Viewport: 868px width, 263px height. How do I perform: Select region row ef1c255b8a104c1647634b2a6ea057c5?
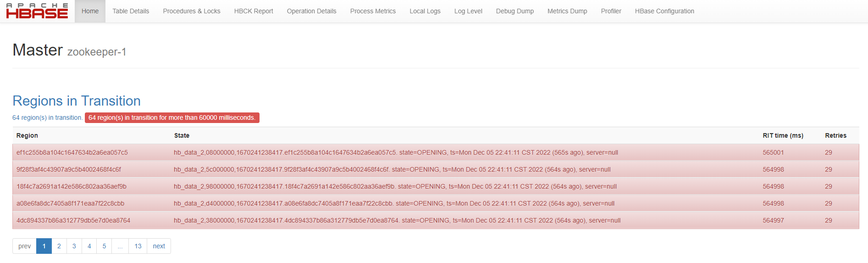[x=72, y=152]
